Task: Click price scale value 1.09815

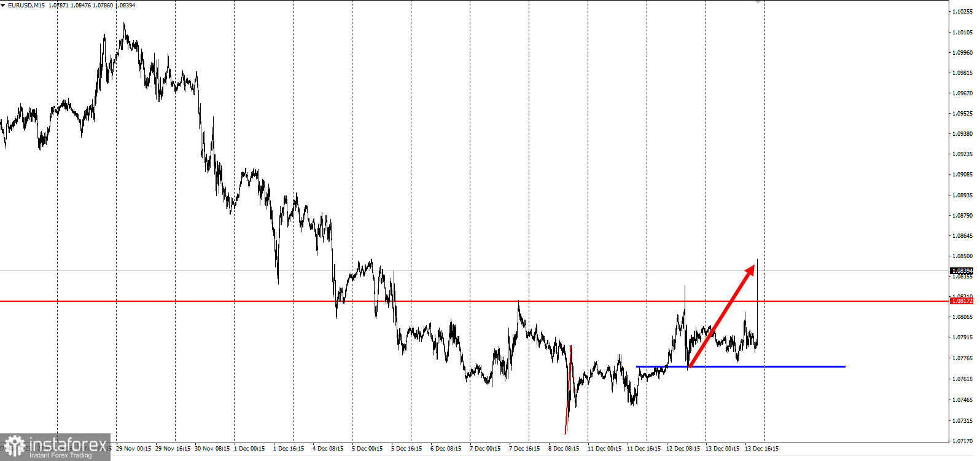Action: pyautogui.click(x=963, y=73)
